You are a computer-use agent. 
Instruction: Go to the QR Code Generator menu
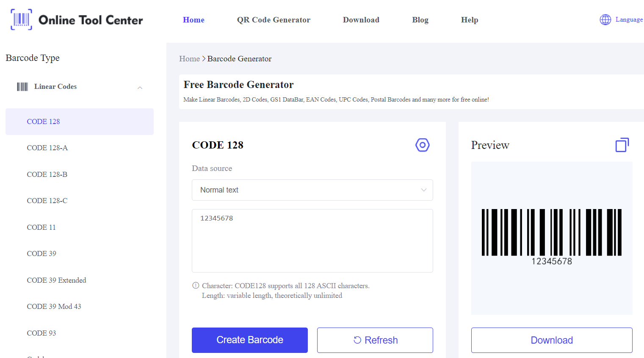(274, 20)
